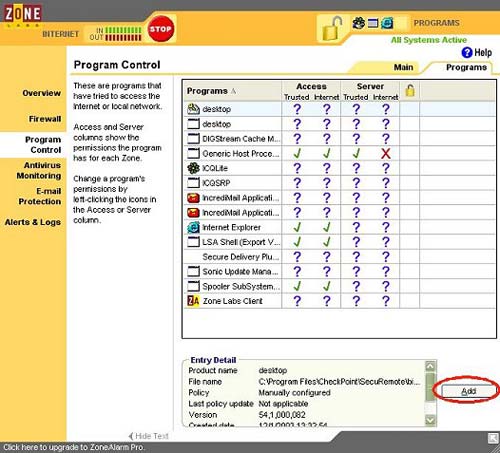Click the DIGStream Cache Manager window icon
500x453 pixels.
pos(193,138)
